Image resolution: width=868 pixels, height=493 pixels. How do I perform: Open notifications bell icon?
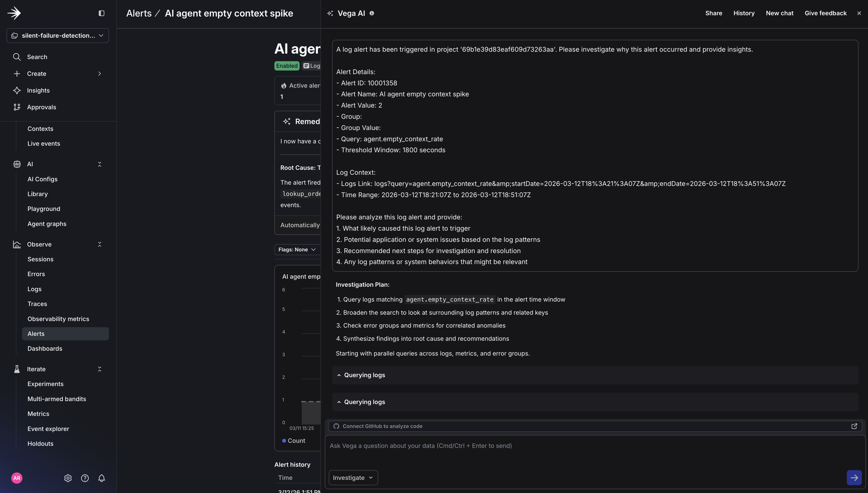[x=102, y=478]
